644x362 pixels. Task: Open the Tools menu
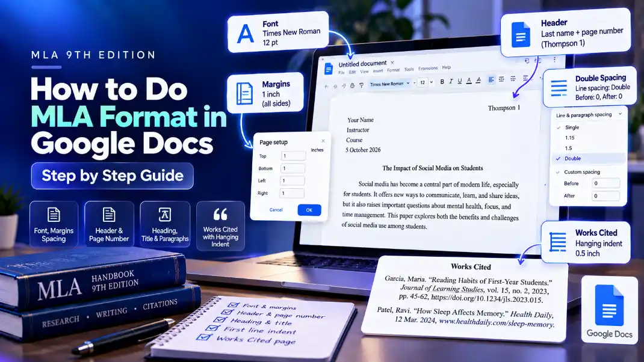409,69
